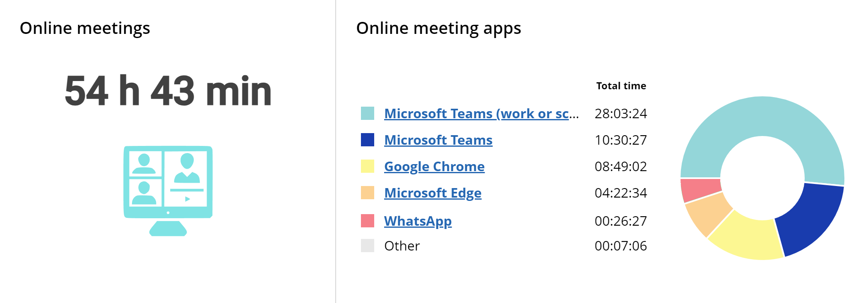This screenshot has height=303, width=868.
Task: Select the light teal legend swatch
Action: click(368, 113)
